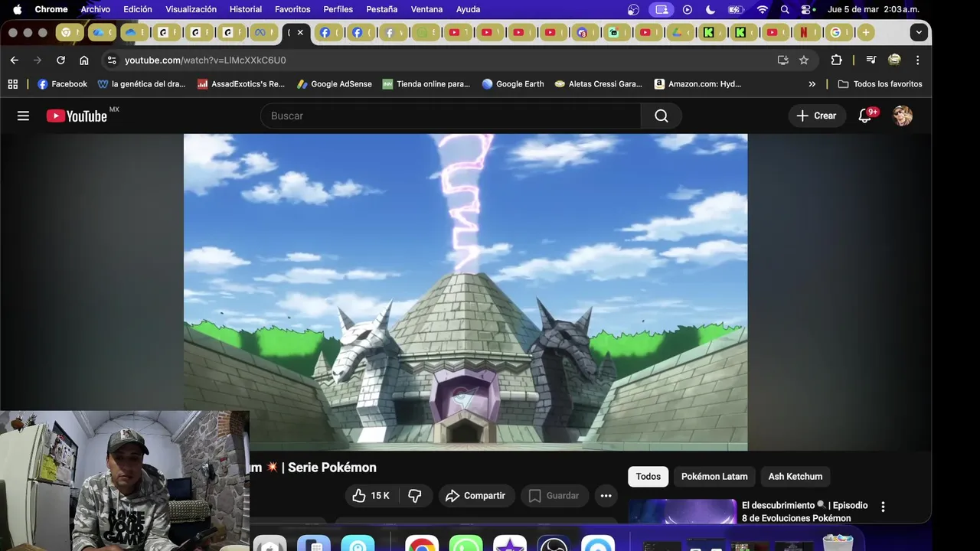Open the Edición menu
The width and height of the screenshot is (980, 551).
tap(138, 9)
